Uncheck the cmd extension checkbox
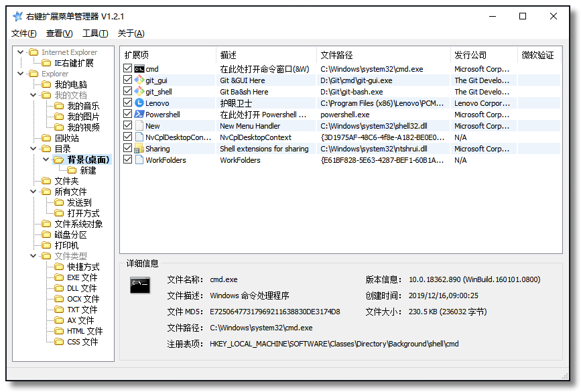Viewport: 581px width, 392px height. point(128,68)
